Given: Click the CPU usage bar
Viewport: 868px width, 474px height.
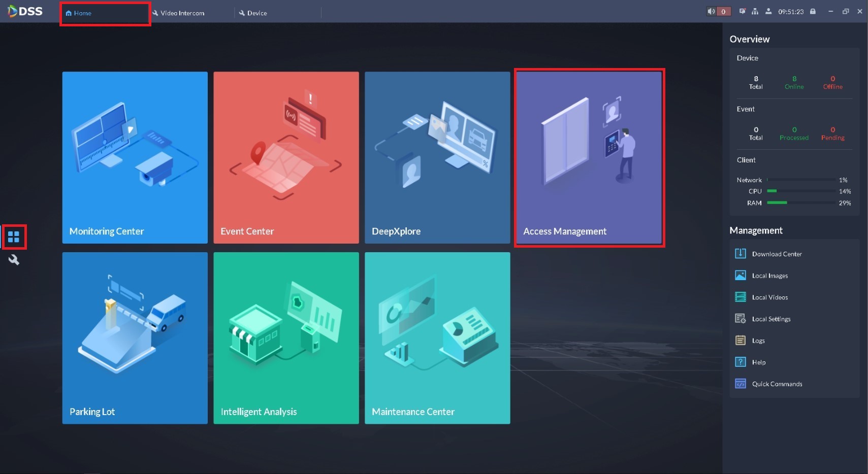Looking at the screenshot, I should tap(801, 191).
